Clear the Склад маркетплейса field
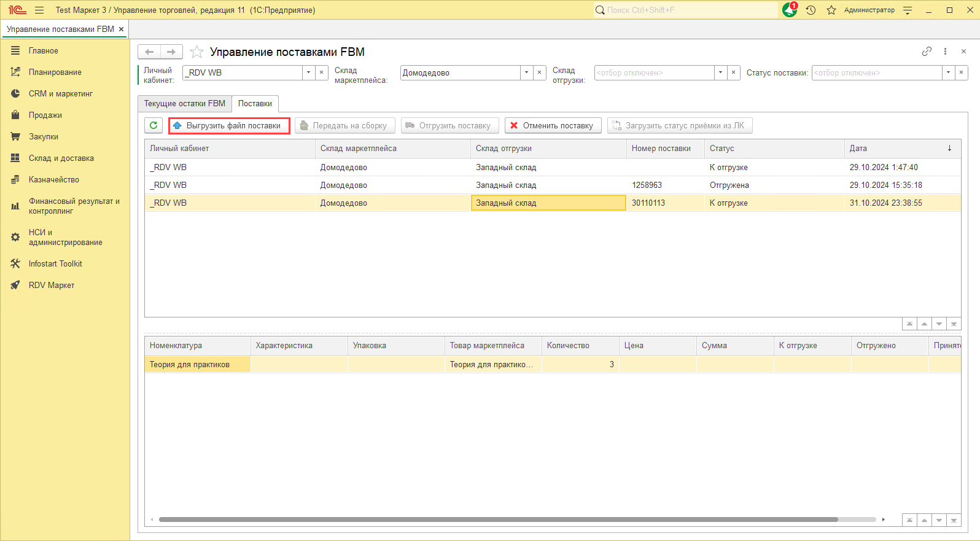The width and height of the screenshot is (980, 541). [540, 72]
